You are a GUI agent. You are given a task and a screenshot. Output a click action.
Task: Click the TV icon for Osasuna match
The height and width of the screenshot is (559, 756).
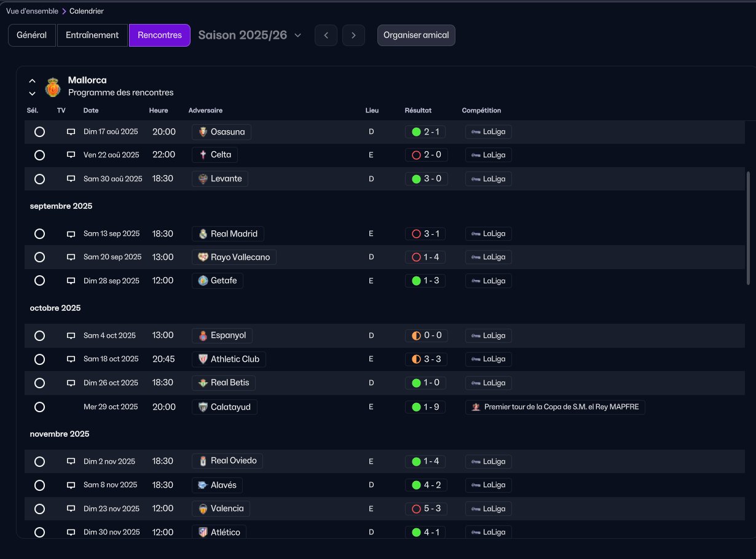pos(71,131)
